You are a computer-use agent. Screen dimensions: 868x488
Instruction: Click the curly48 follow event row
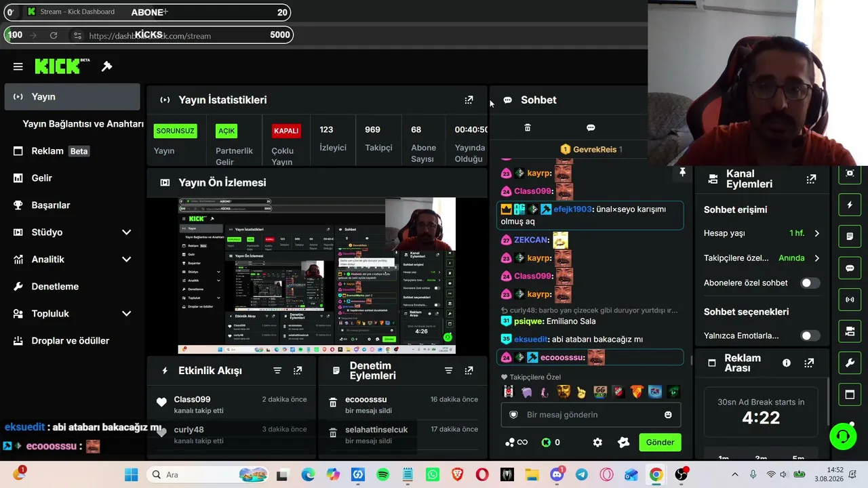231,435
